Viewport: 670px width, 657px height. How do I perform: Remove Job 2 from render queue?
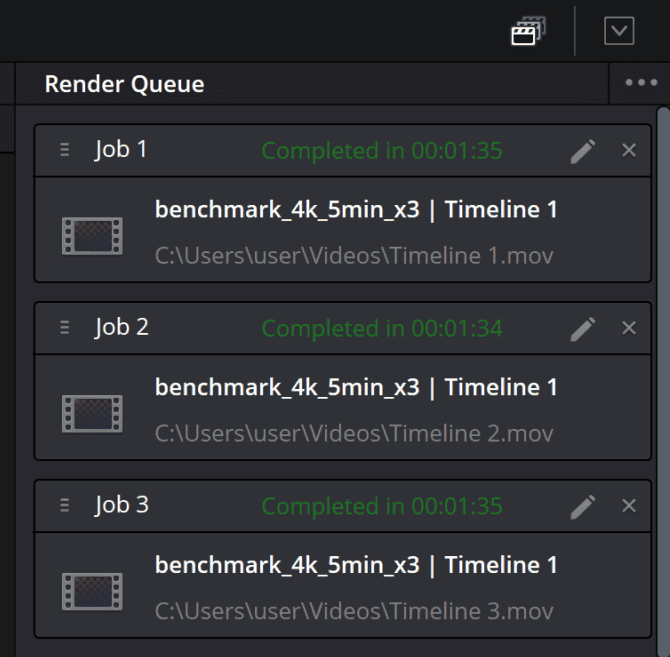pyautogui.click(x=629, y=328)
